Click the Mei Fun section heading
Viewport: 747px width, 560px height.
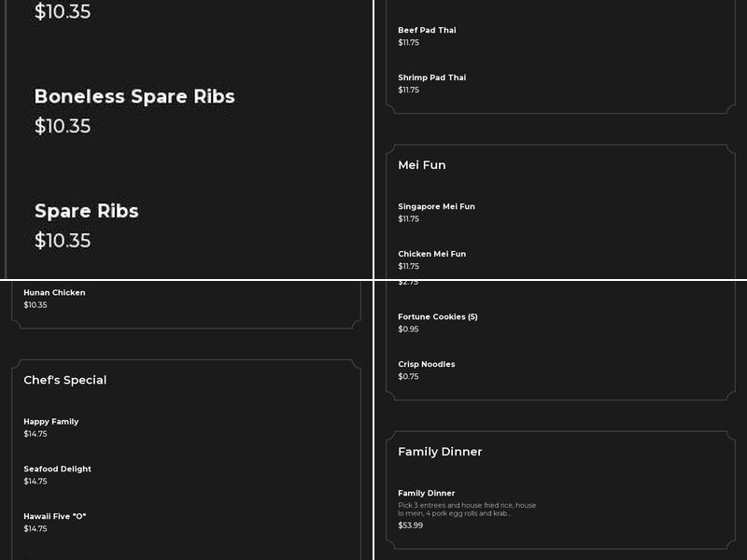click(422, 165)
